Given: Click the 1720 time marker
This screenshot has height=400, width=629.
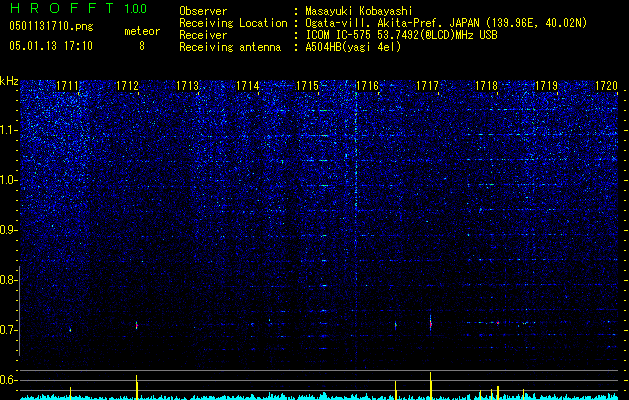Looking at the screenshot, I should pyautogui.click(x=606, y=86).
